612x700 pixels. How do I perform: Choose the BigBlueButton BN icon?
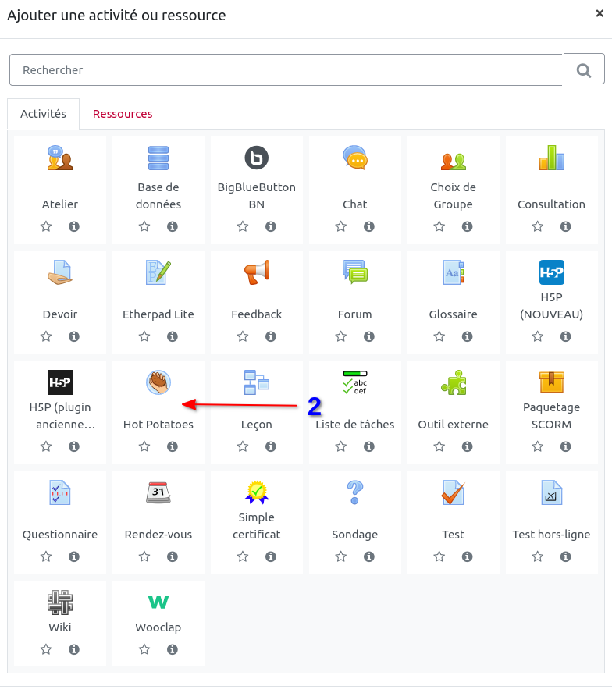click(x=257, y=158)
